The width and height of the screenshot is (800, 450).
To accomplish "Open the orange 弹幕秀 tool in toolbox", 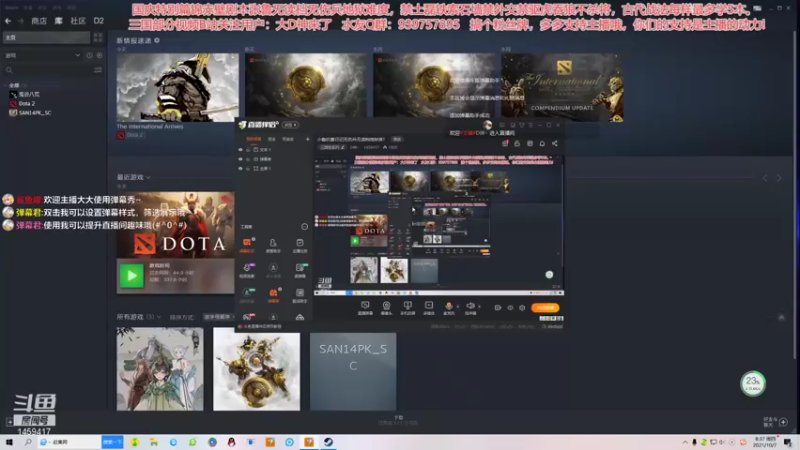I will click(273, 294).
